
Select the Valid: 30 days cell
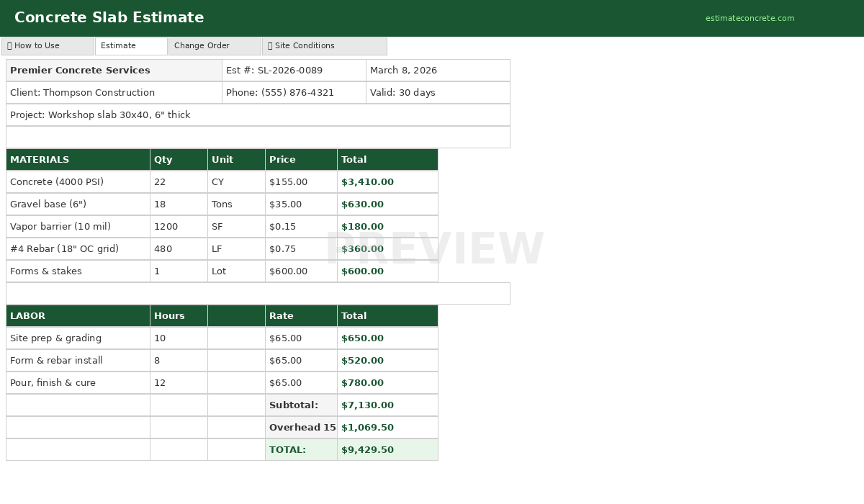[x=438, y=92]
